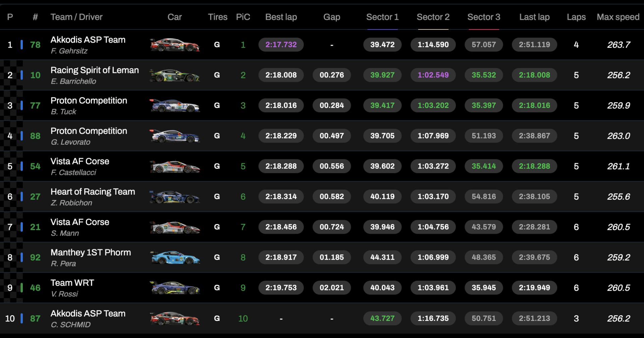The height and width of the screenshot is (338, 644).
Task: Click driver name G. Levorato
Action: pos(70,142)
